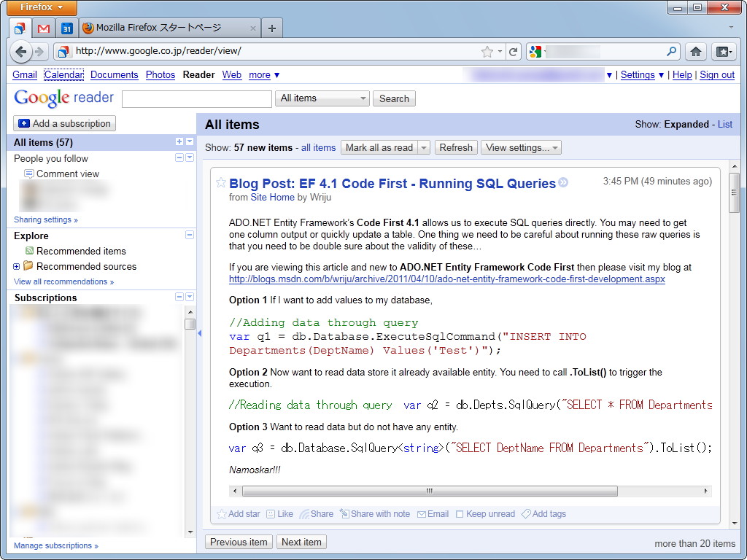Sign out of Google account
The width and height of the screenshot is (747, 560).
pos(717,75)
